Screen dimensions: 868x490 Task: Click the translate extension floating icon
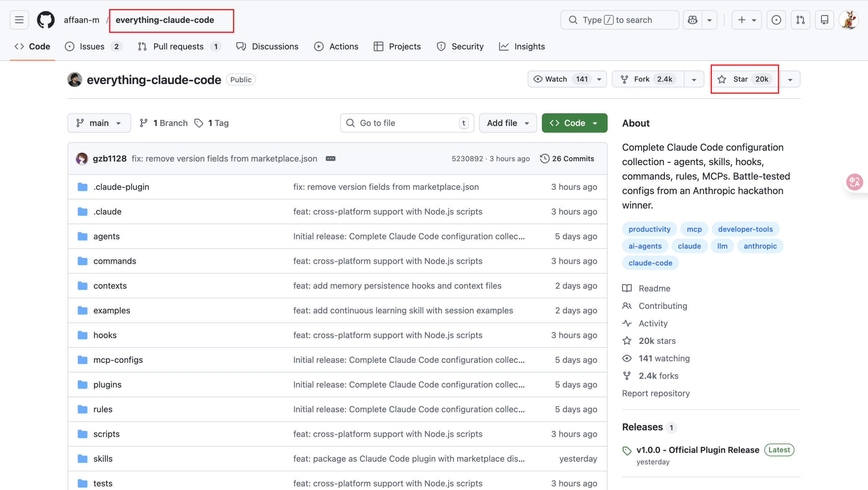tap(854, 182)
